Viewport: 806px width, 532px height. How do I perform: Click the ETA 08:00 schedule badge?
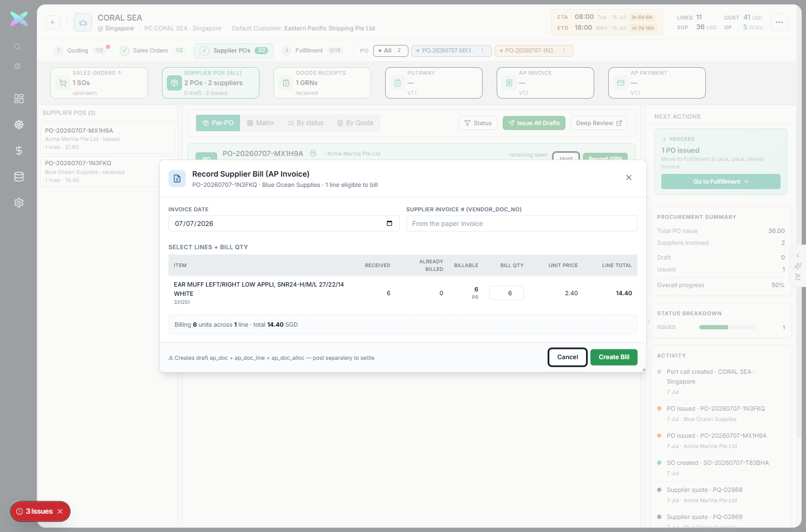pyautogui.click(x=606, y=17)
